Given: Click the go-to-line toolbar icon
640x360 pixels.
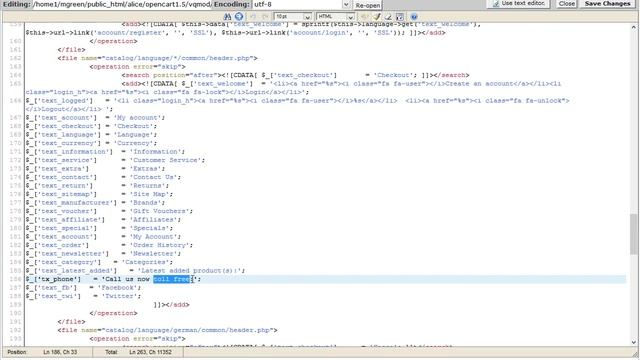Looking at the screenshot, I should click(x=239, y=17).
